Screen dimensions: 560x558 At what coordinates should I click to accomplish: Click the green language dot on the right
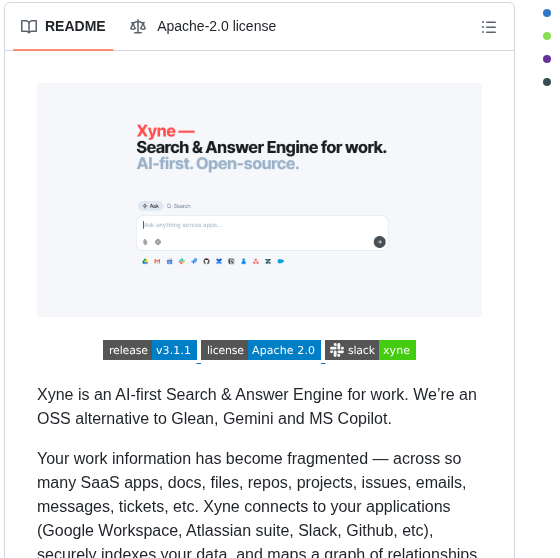(x=547, y=36)
